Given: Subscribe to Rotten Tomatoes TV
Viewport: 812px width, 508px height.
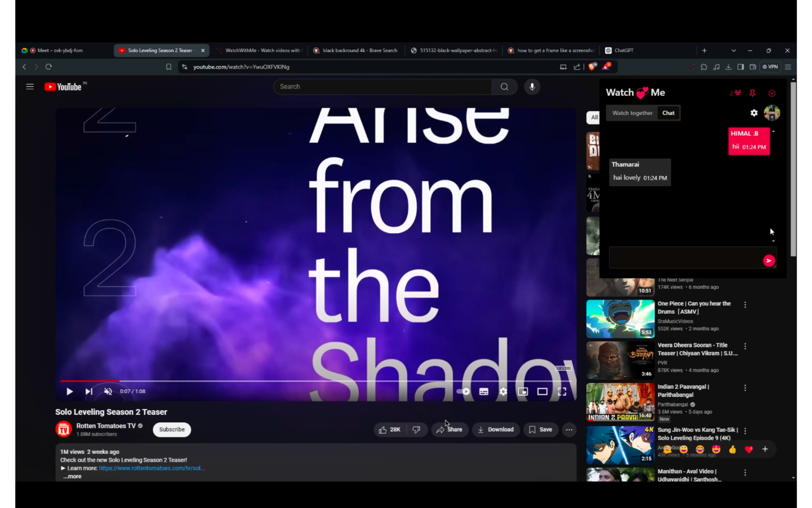Looking at the screenshot, I should (172, 430).
